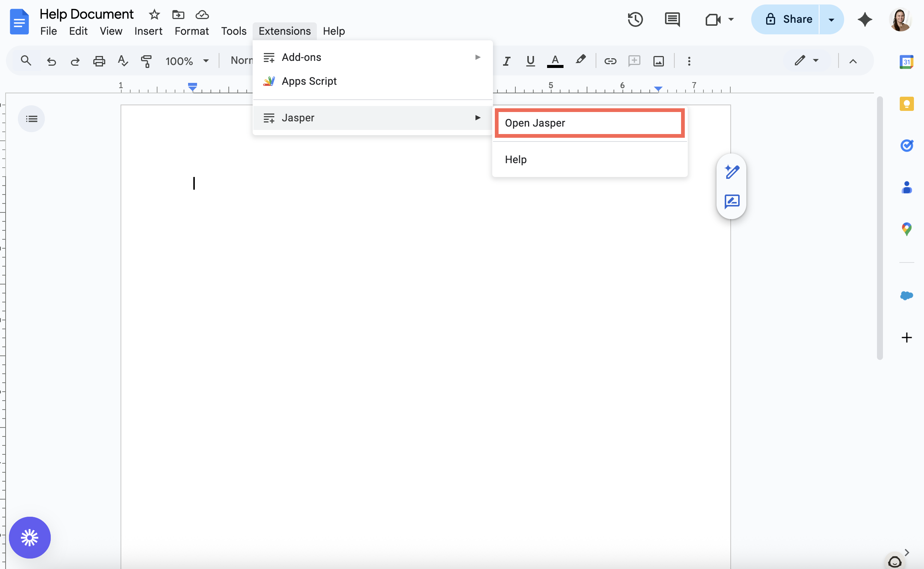Open the Help menu in menu bar

(334, 31)
